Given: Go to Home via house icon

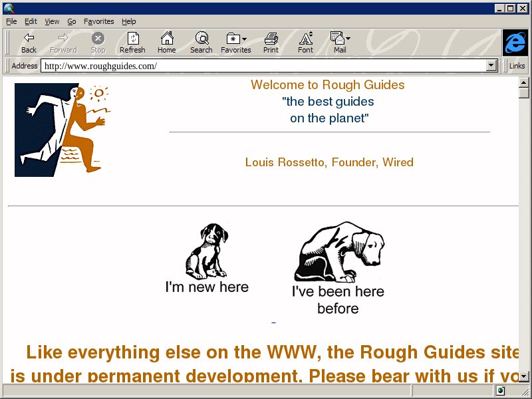Looking at the screenshot, I should tap(166, 39).
